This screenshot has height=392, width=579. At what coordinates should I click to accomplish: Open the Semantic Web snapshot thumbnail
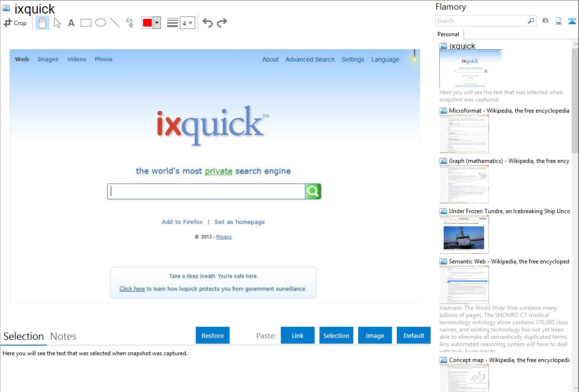tap(464, 284)
